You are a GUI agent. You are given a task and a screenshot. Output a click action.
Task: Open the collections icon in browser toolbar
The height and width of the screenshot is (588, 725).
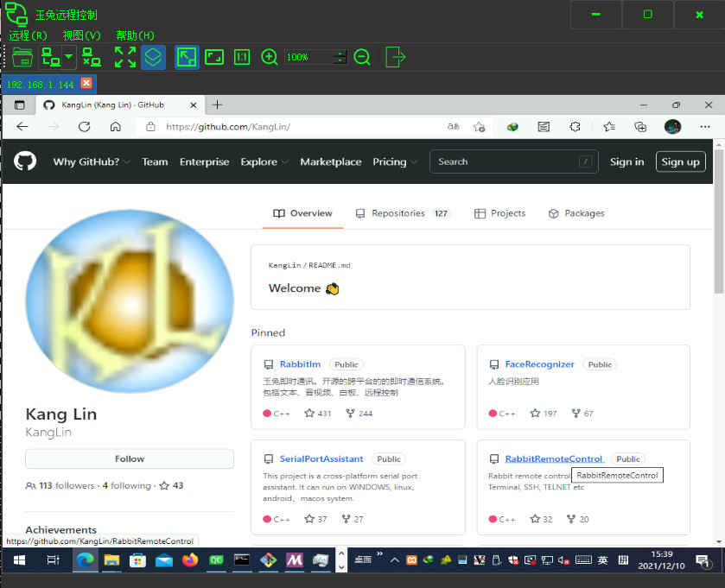click(640, 127)
